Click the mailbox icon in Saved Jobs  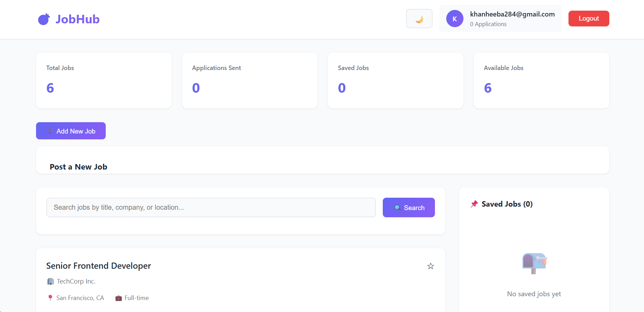point(534,263)
